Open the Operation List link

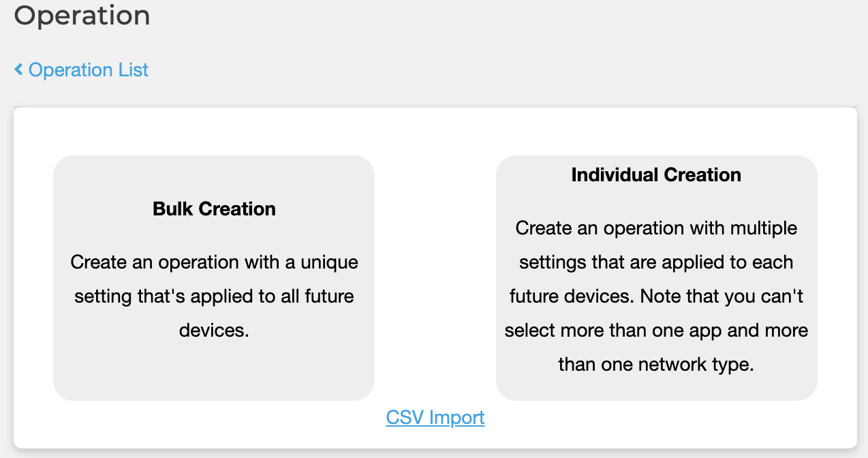coord(88,70)
